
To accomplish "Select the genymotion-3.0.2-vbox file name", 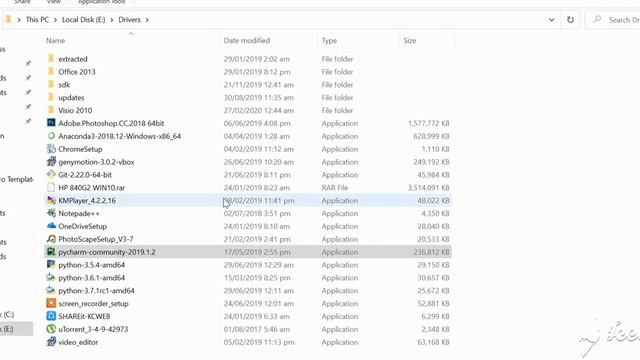I will tap(96, 162).
